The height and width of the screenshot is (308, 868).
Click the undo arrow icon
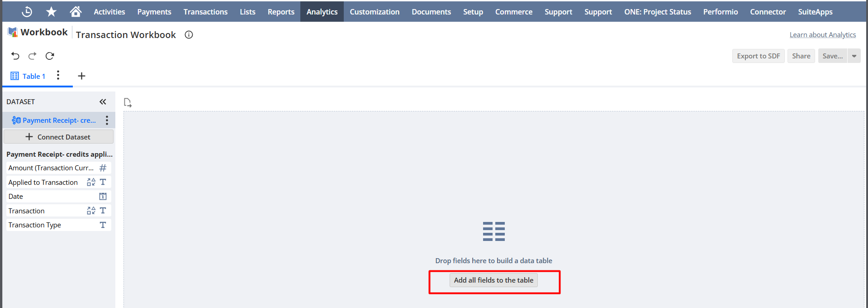[x=15, y=56]
